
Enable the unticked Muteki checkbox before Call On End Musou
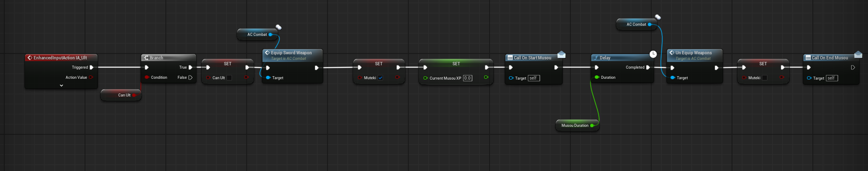click(x=764, y=78)
